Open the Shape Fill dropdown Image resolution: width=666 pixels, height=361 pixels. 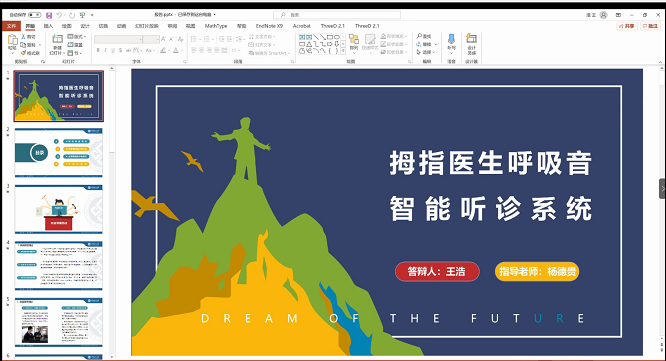[394, 37]
